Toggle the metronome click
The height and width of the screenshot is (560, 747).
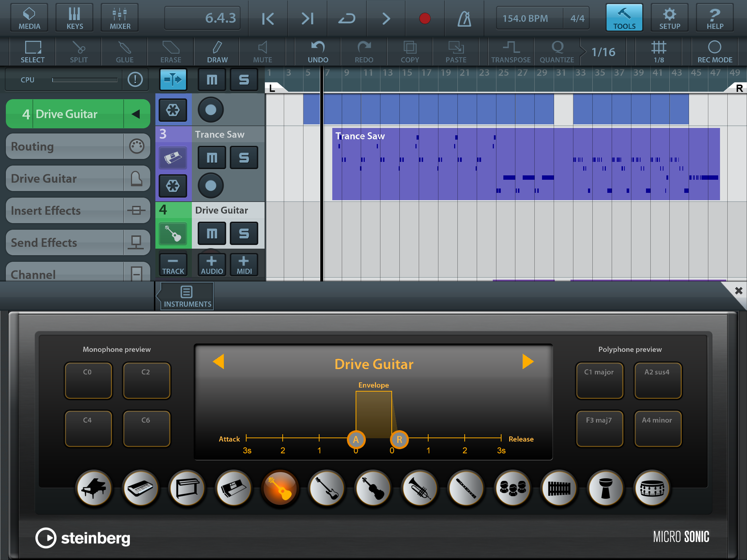pos(464,18)
